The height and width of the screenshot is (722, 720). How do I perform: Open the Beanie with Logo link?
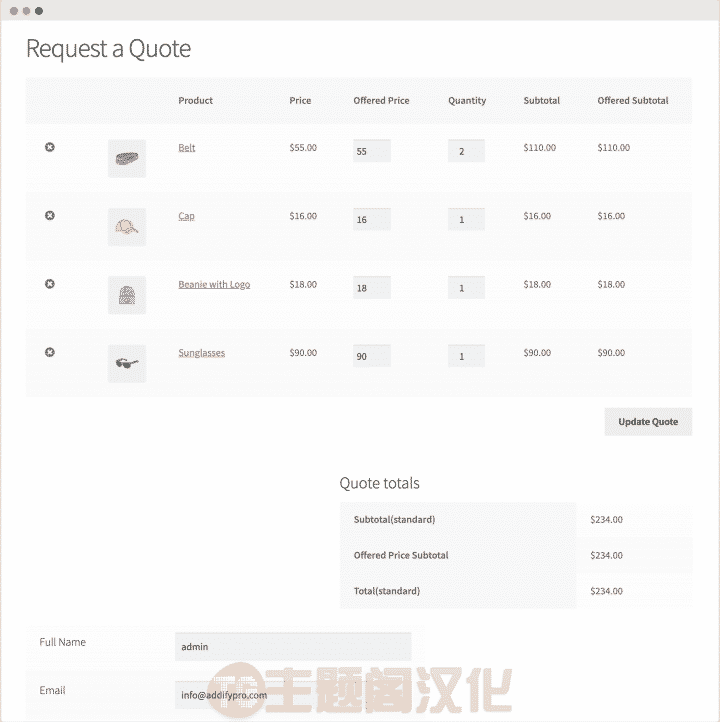[214, 285]
